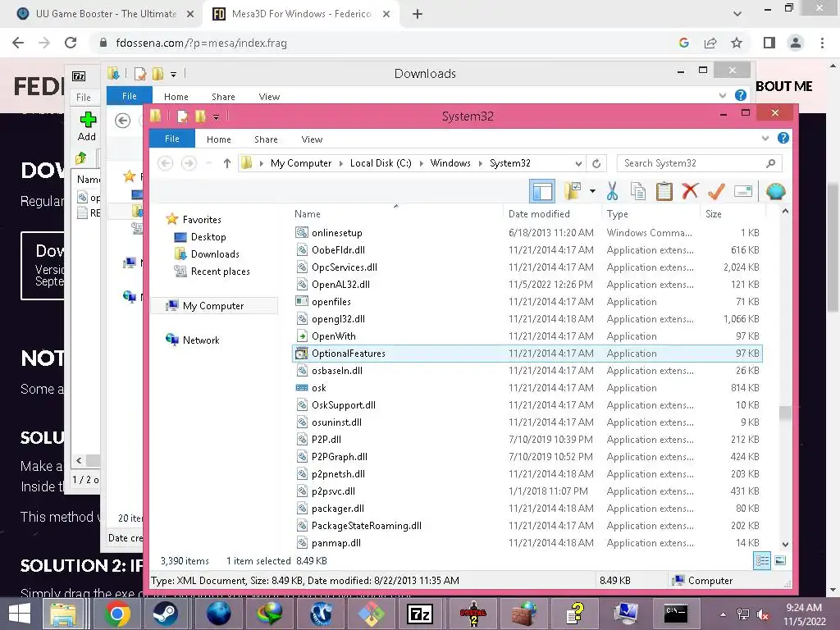Screen dimensions: 840x630
Task: Open the Share tab in System32
Action: coord(266,139)
